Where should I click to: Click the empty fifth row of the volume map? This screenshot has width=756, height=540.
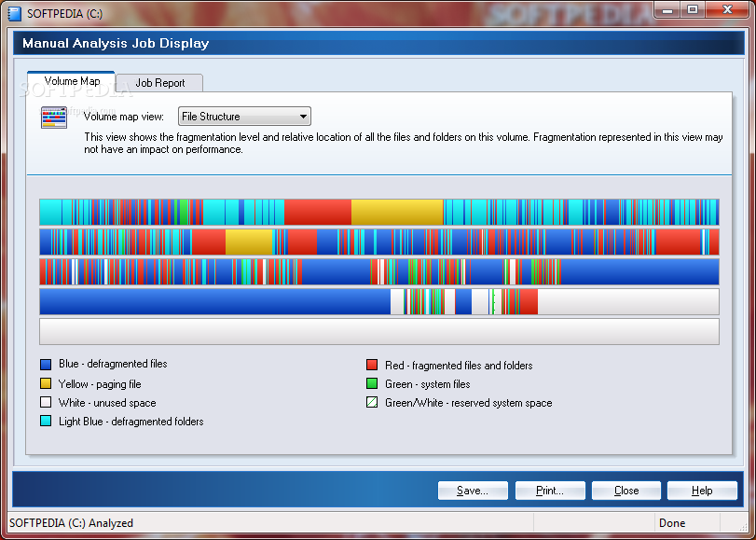tap(379, 331)
